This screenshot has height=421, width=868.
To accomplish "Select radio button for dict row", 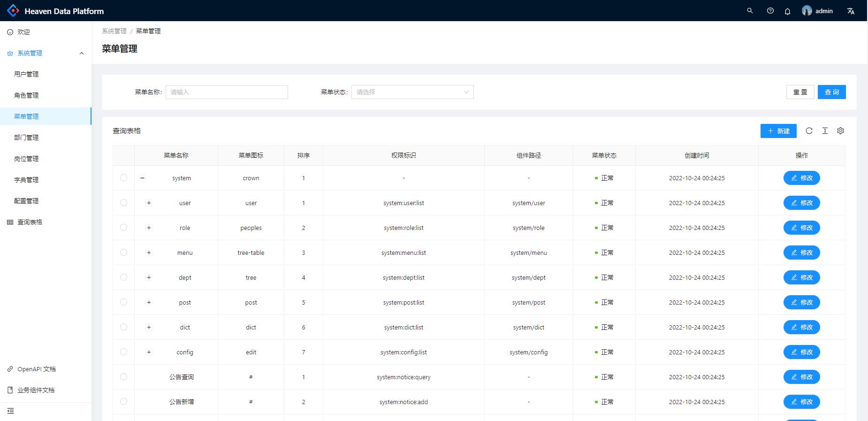I will click(123, 327).
